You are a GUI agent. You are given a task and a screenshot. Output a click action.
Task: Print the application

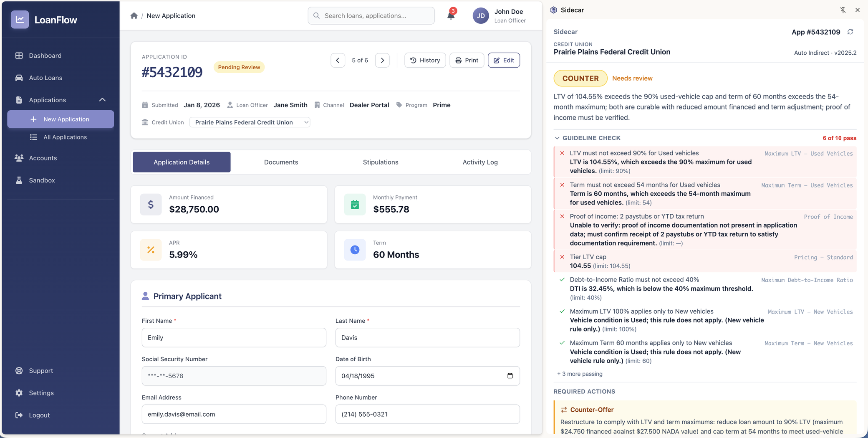click(x=467, y=61)
